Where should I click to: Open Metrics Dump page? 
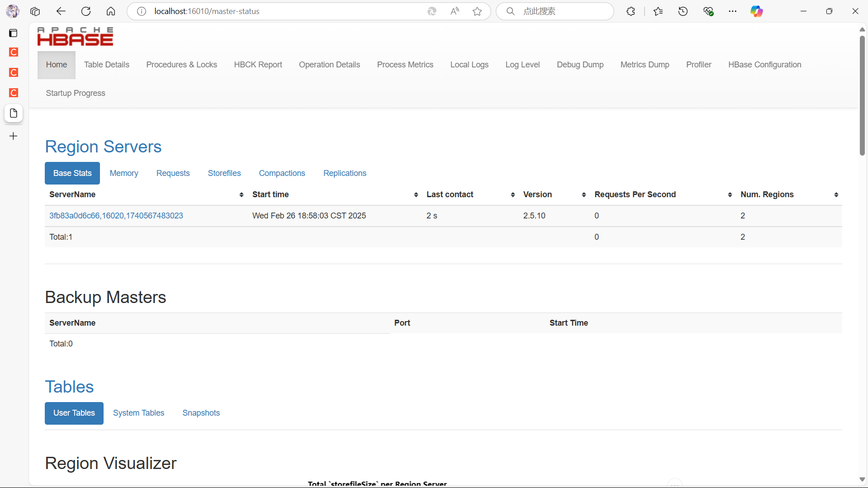[x=645, y=65]
